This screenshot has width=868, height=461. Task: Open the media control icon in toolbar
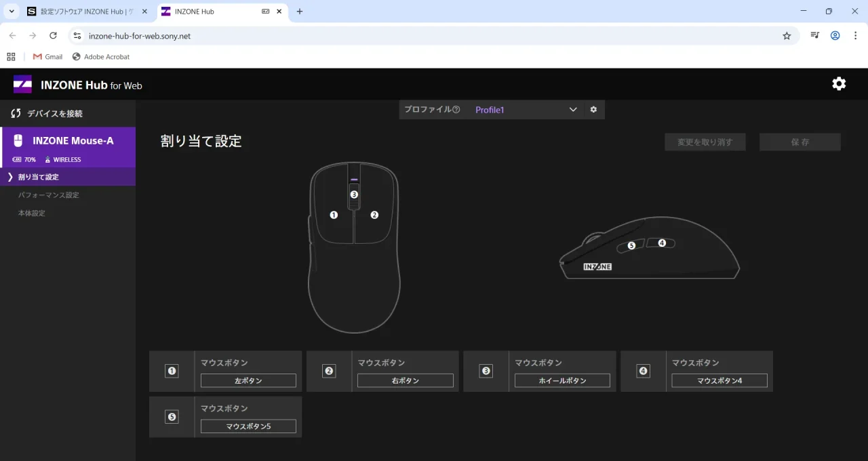[815, 36]
